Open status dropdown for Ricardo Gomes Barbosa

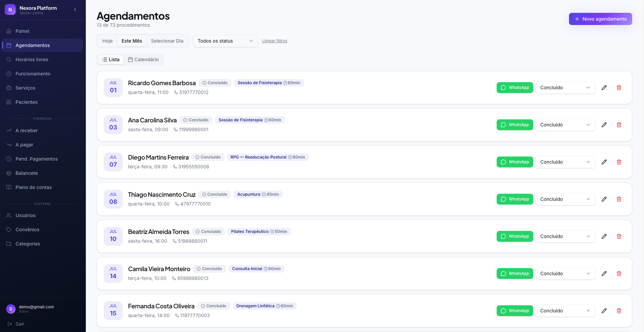tap(565, 88)
